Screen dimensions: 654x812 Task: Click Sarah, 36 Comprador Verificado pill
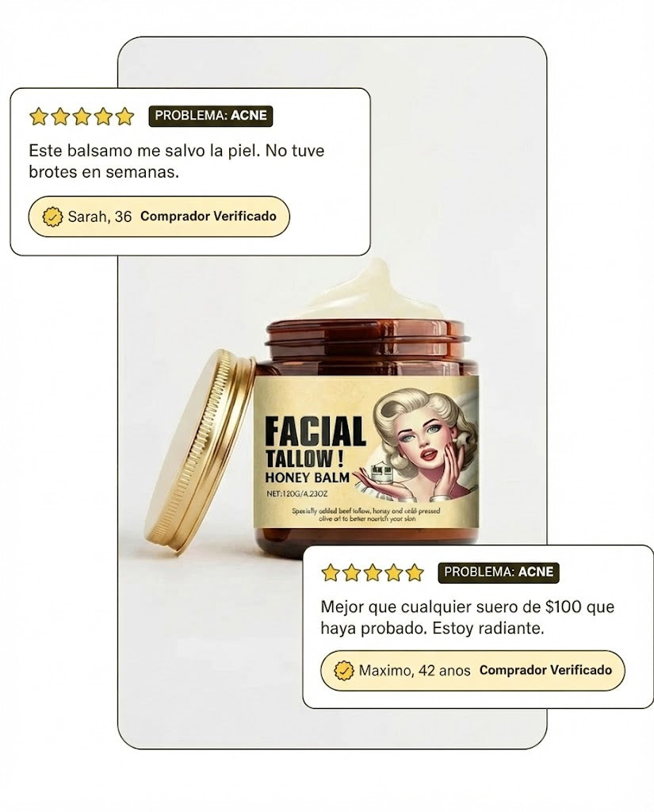click(x=159, y=216)
